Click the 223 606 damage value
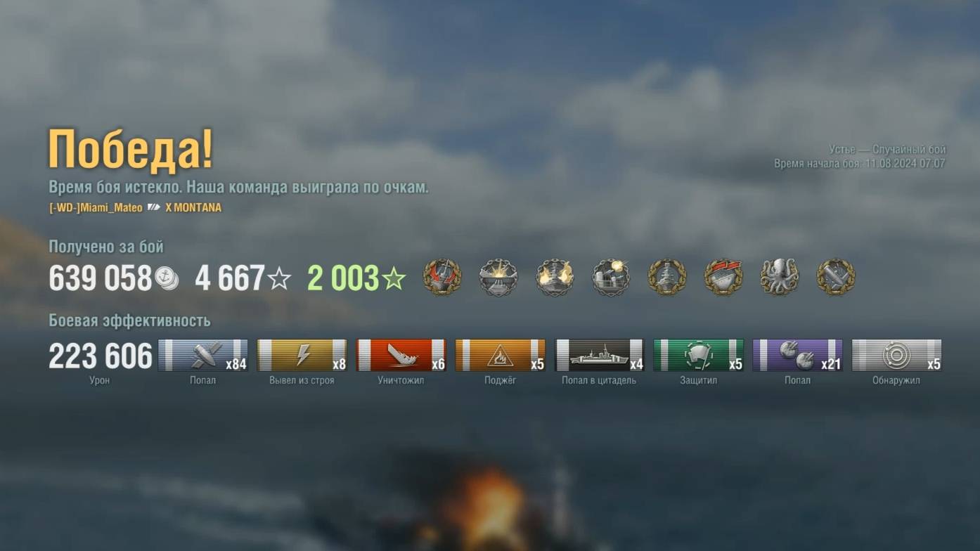This screenshot has height=551, width=980. (101, 356)
